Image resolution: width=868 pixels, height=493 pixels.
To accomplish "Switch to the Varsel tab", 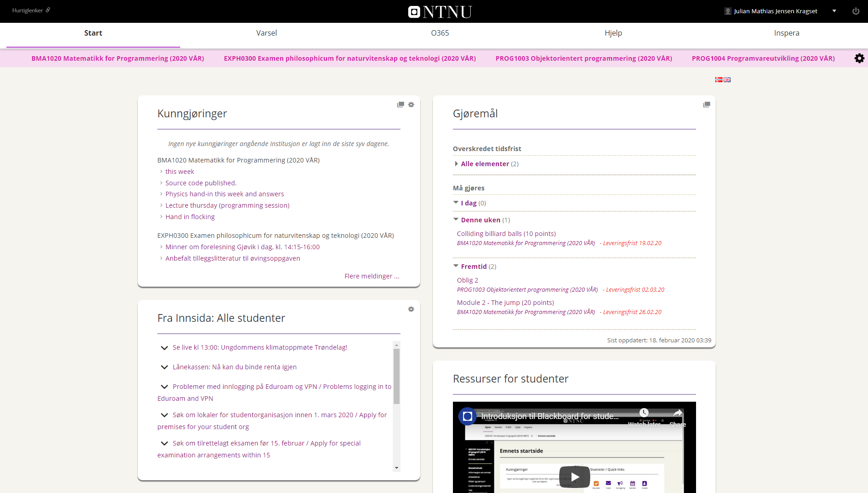I will pos(266,33).
